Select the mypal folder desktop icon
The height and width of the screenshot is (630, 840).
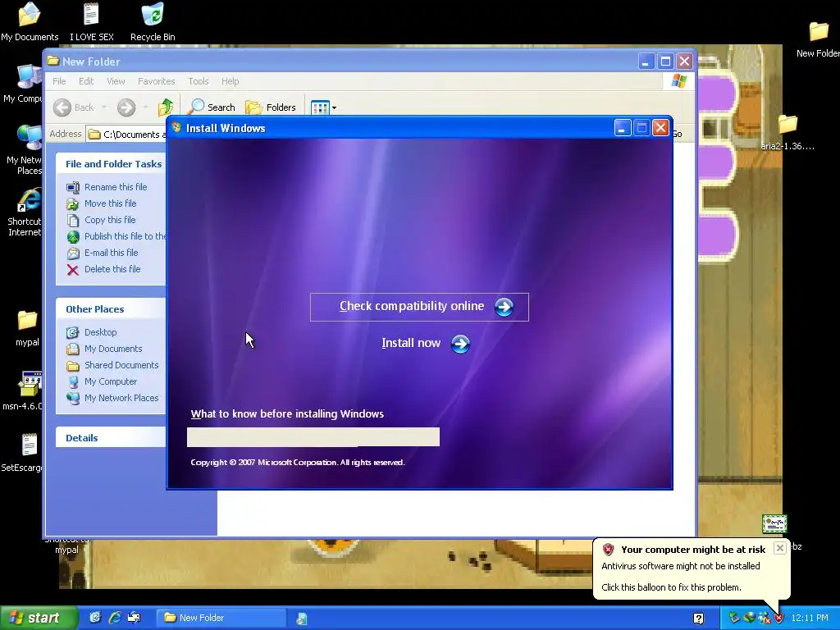[x=27, y=328]
